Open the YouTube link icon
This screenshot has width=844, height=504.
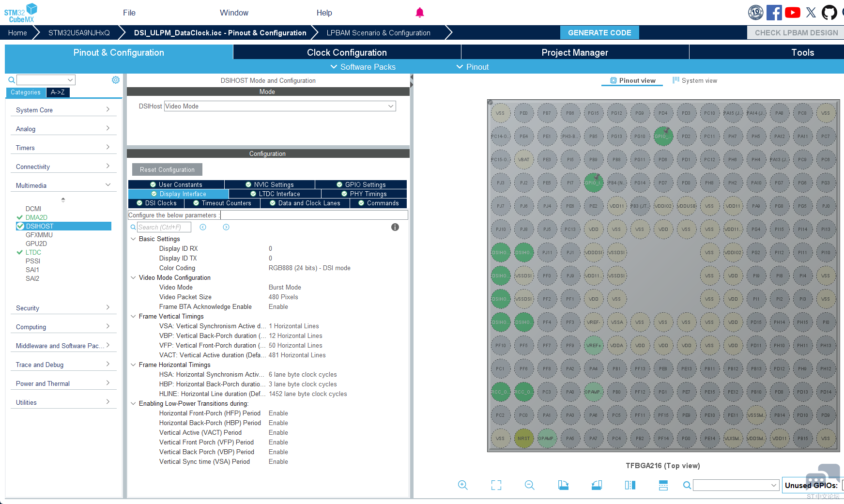coord(792,13)
